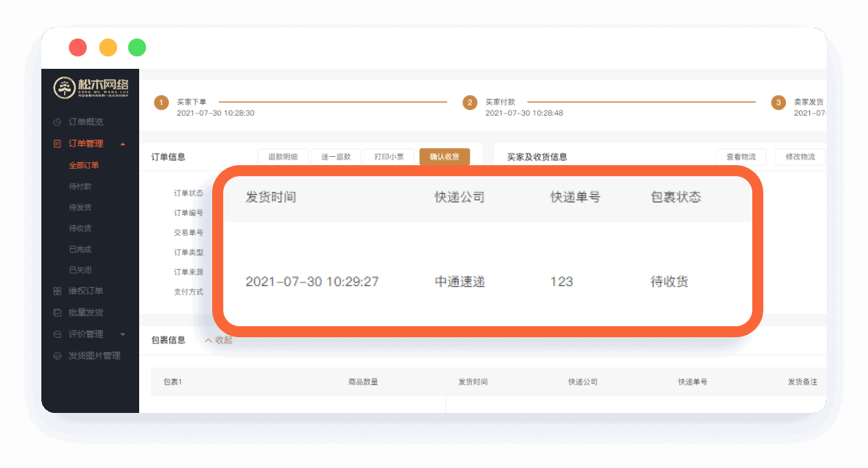Go to 待发货 orders
Screen dimensions: 868x468
[80, 207]
